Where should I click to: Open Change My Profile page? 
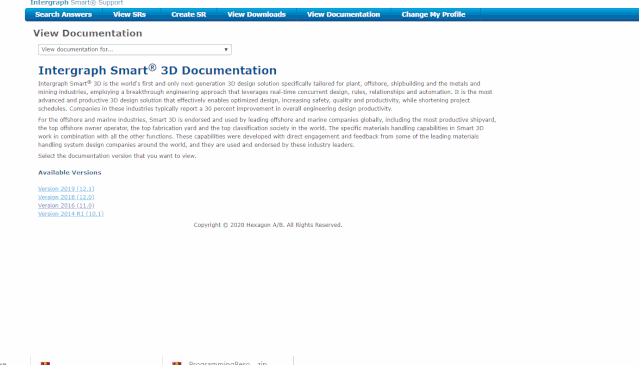pos(433,15)
